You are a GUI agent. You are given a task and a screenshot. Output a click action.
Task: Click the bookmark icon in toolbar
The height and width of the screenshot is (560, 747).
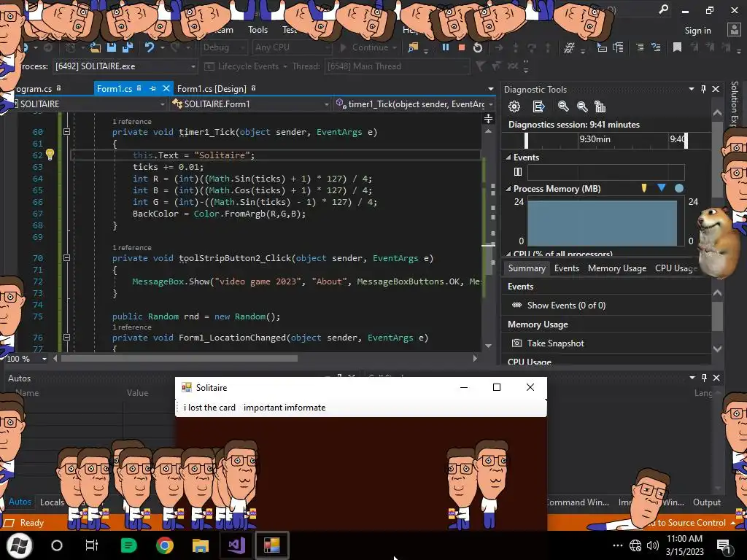(677, 47)
